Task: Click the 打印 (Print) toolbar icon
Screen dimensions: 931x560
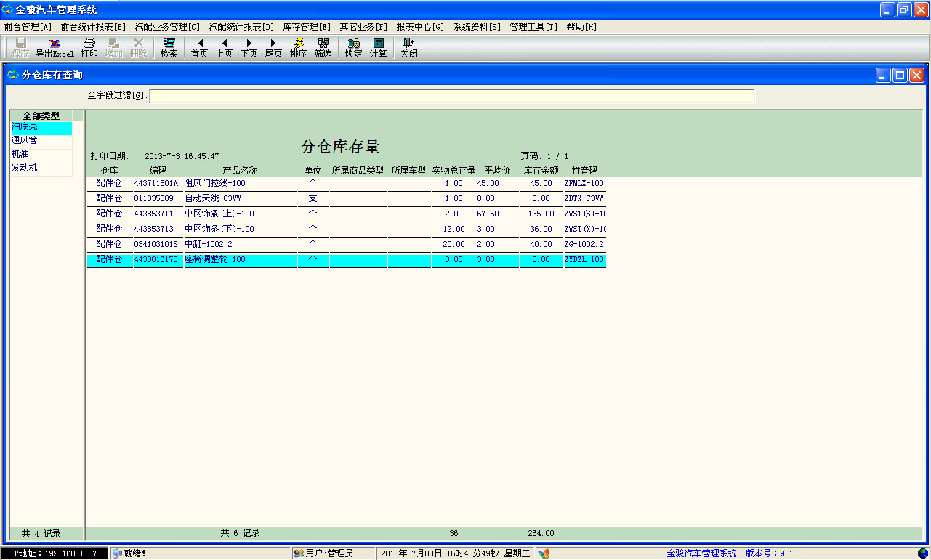Action: [89, 48]
